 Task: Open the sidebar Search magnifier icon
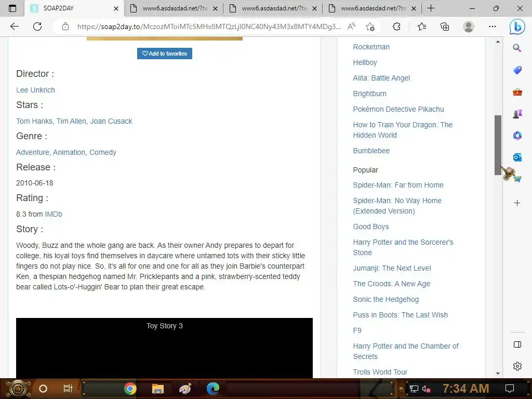pos(517,48)
